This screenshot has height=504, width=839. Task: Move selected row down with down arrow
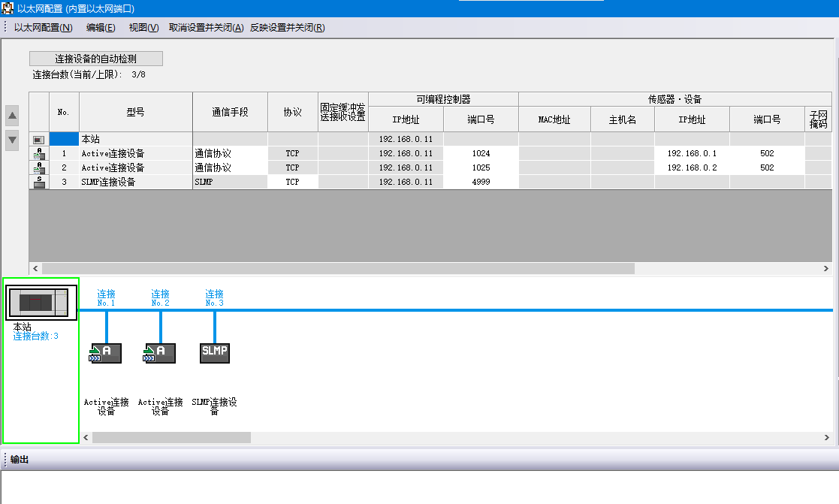point(13,139)
